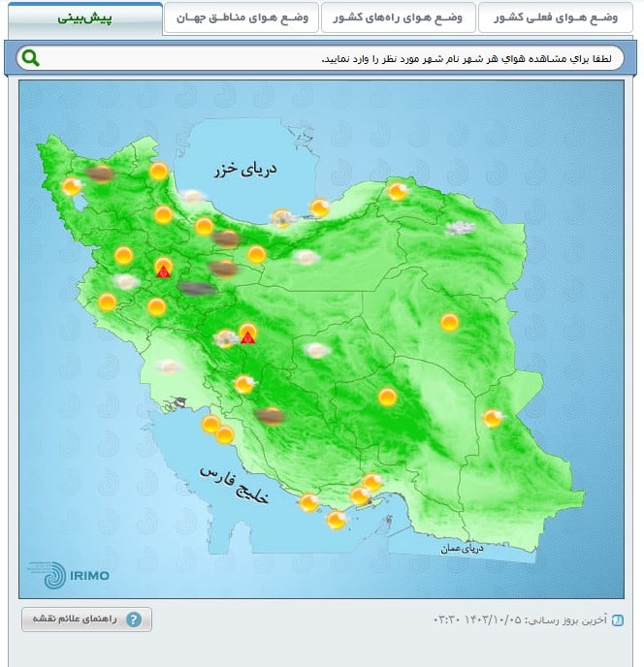
Task: Click the lone sun icon in south-central Iran
Action: [387, 397]
